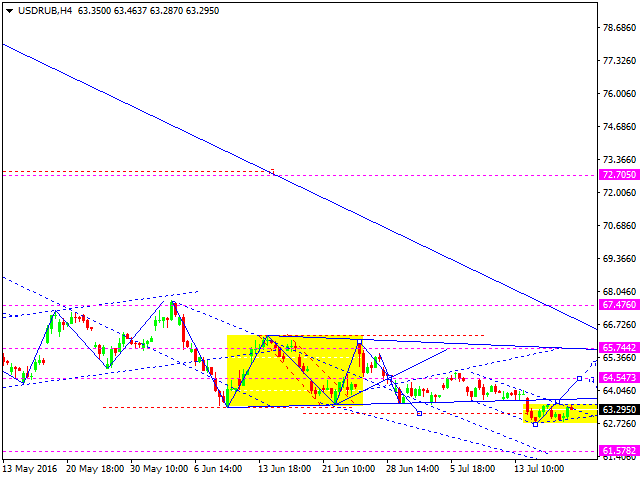Click the square handle below the 28 Jun candles

(419, 413)
